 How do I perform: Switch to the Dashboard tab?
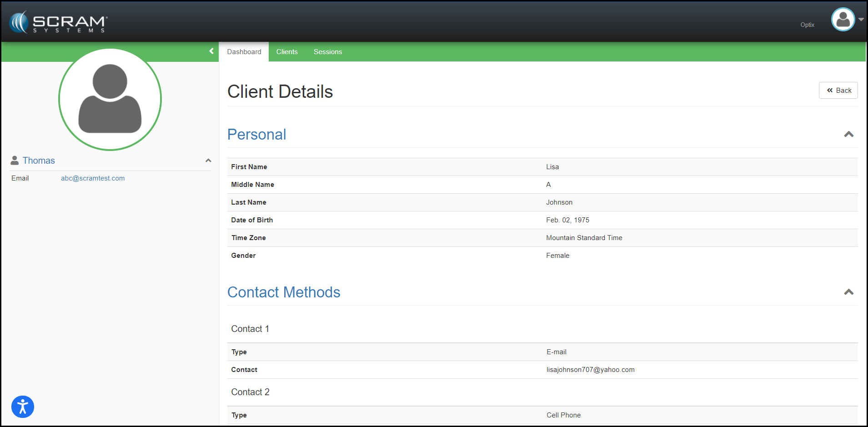[244, 52]
